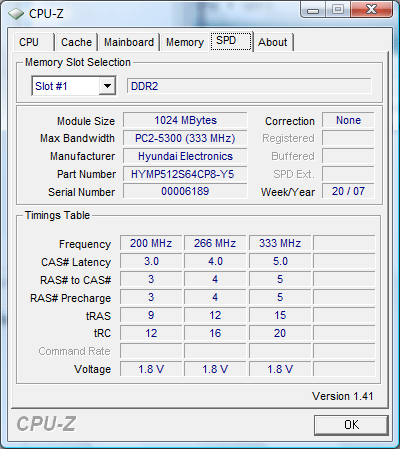Click the CPU-Z app icon in title bar
This screenshot has width=400, height=449.
pos(16,14)
